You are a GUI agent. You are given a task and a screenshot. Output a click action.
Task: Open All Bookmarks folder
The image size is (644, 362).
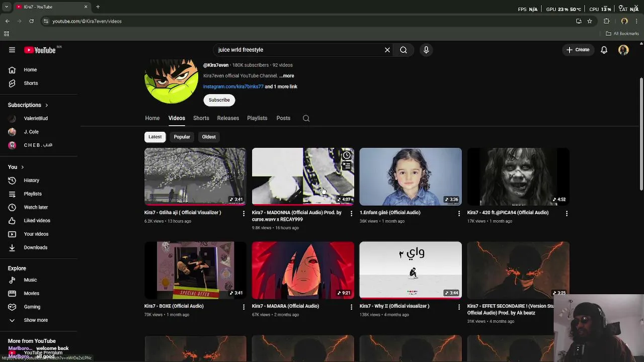622,34
